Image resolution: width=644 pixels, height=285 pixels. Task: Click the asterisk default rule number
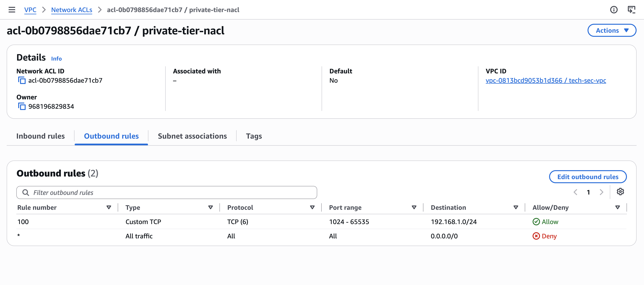point(19,235)
